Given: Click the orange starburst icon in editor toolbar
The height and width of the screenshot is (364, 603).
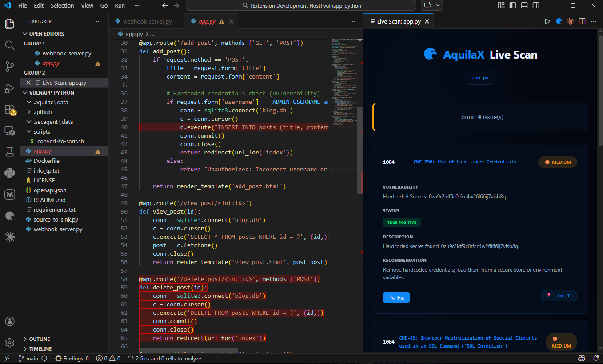Looking at the screenshot, I should (x=571, y=21).
